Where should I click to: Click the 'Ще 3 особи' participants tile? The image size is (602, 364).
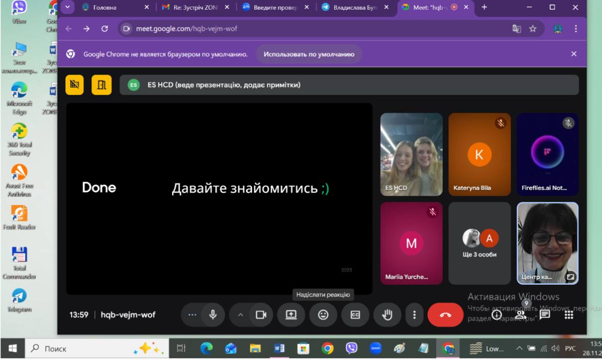click(x=479, y=243)
